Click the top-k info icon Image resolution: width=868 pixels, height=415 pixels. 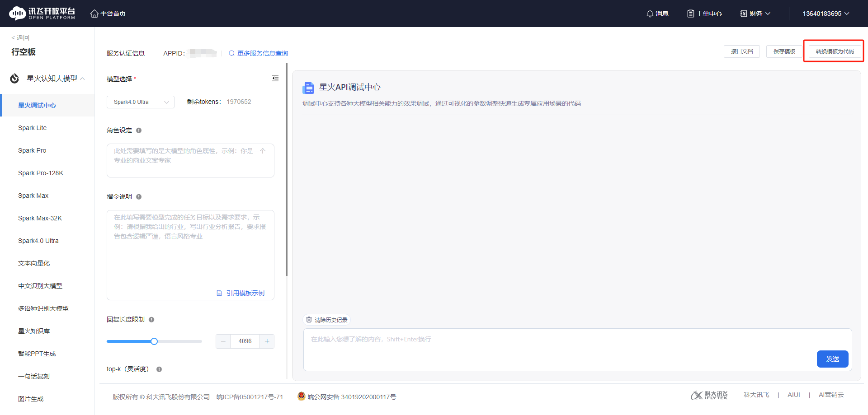[159, 369]
